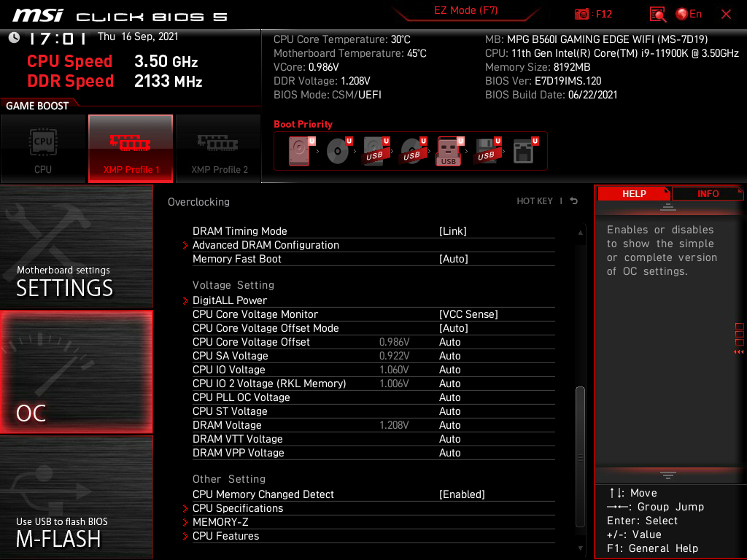This screenshot has width=747, height=560.
Task: Open the M-FLASH BIOS flashing section
Action: 76,497
